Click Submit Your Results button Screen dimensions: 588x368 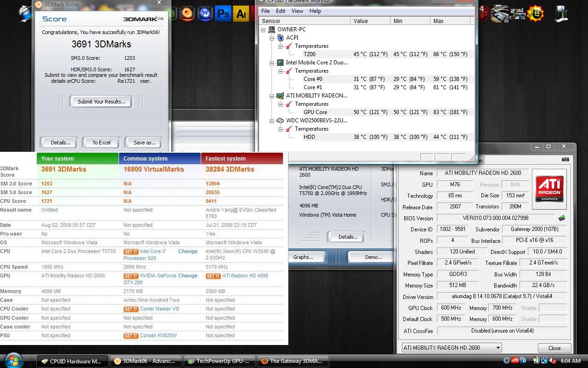coord(101,102)
